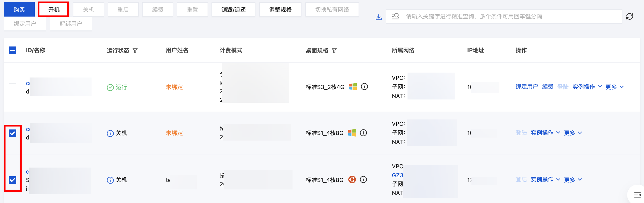Uncheck the last shutdown desktop row
Screen dimensions: 644x203
12,180
